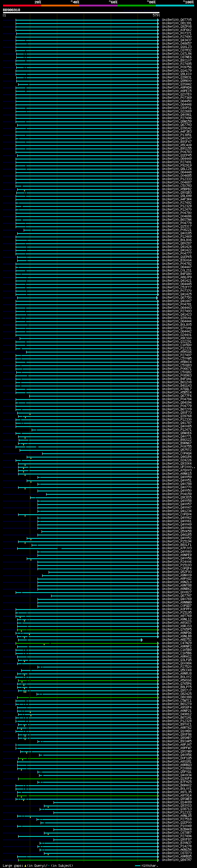Select label UniRef100_C1K5B9
Screen dimensions: 197x868
coord(177,650)
